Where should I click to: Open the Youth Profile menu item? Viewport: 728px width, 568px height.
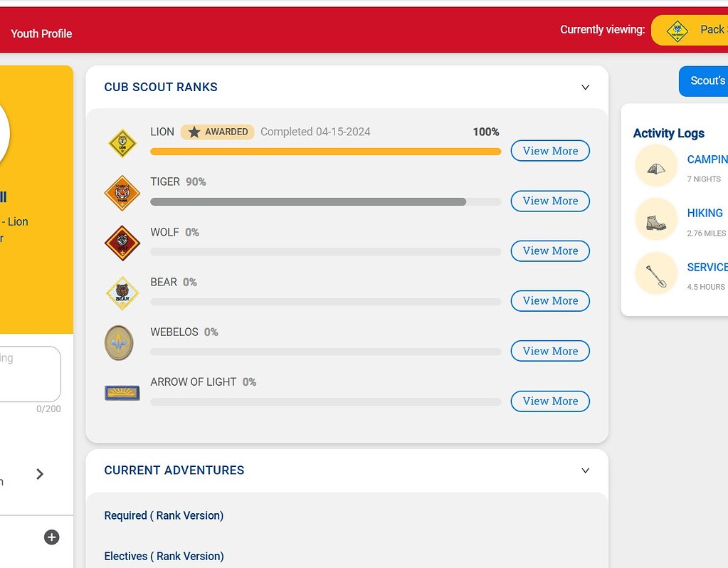[x=41, y=33]
